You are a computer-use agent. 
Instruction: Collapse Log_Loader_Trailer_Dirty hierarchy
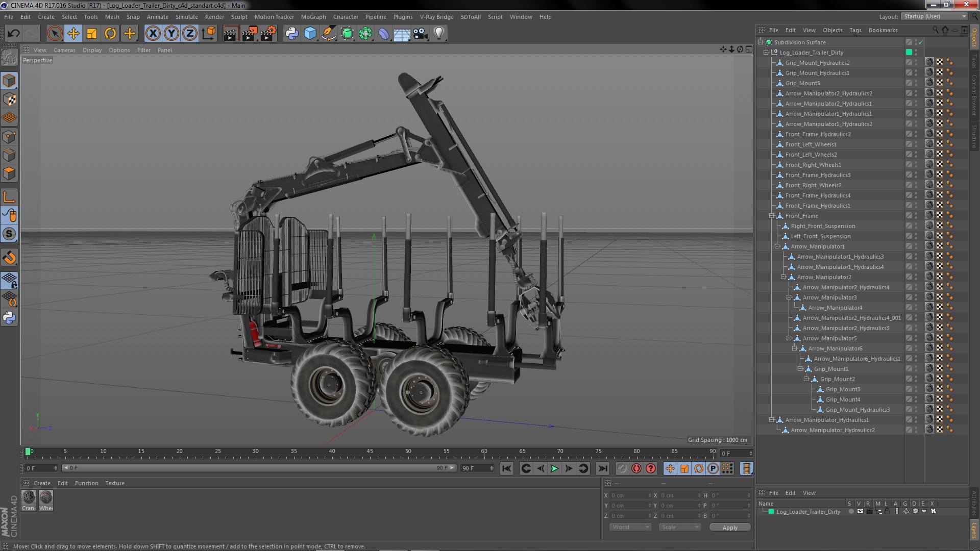point(766,52)
